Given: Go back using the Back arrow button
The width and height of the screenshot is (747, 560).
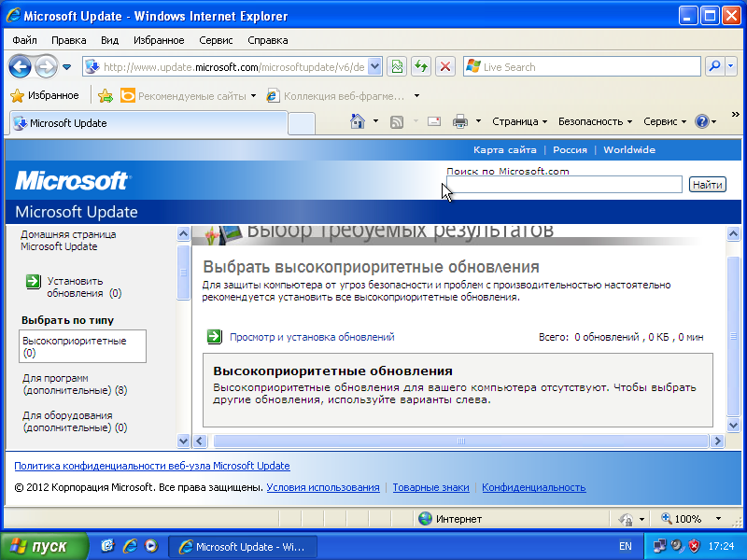Looking at the screenshot, I should (20, 66).
